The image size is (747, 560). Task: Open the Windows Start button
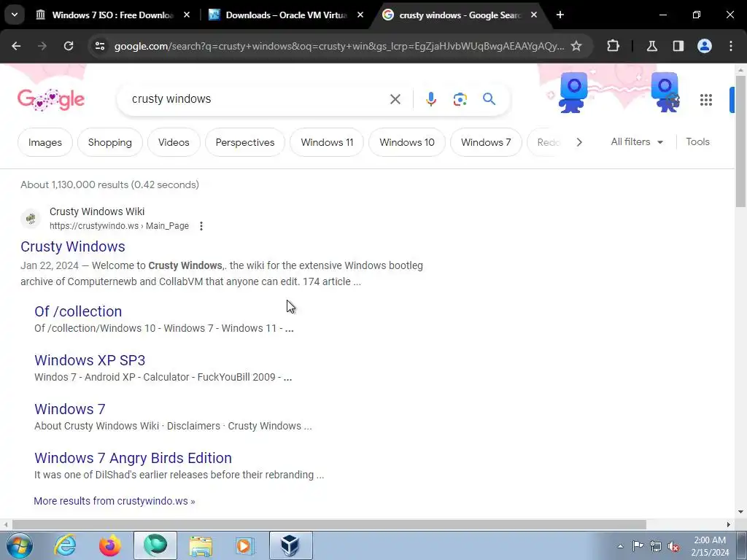click(20, 545)
